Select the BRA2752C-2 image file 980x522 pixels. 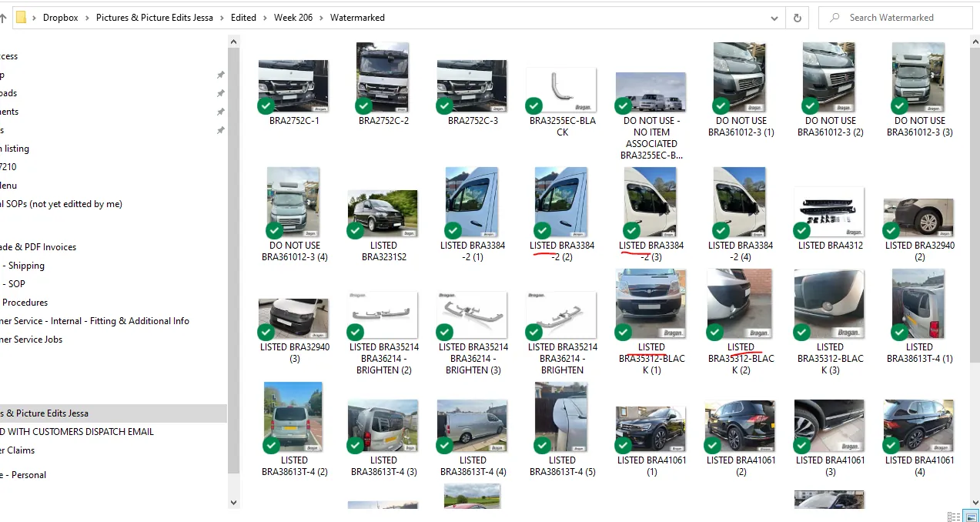pyautogui.click(x=383, y=79)
